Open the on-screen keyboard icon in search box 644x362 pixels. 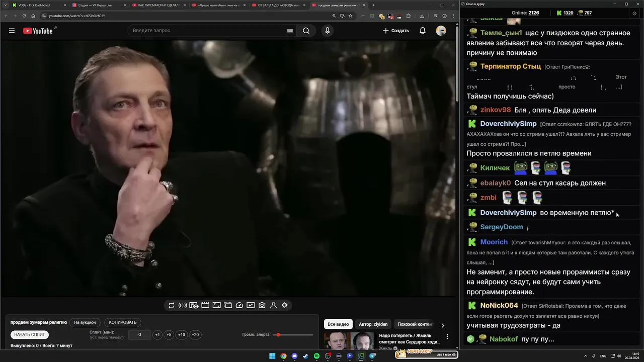[x=290, y=31]
